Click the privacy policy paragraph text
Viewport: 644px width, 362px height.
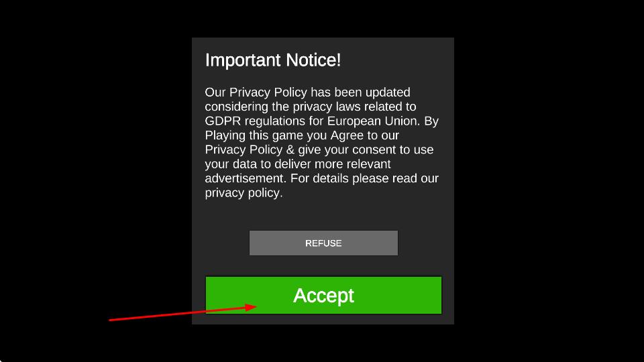[x=322, y=142]
